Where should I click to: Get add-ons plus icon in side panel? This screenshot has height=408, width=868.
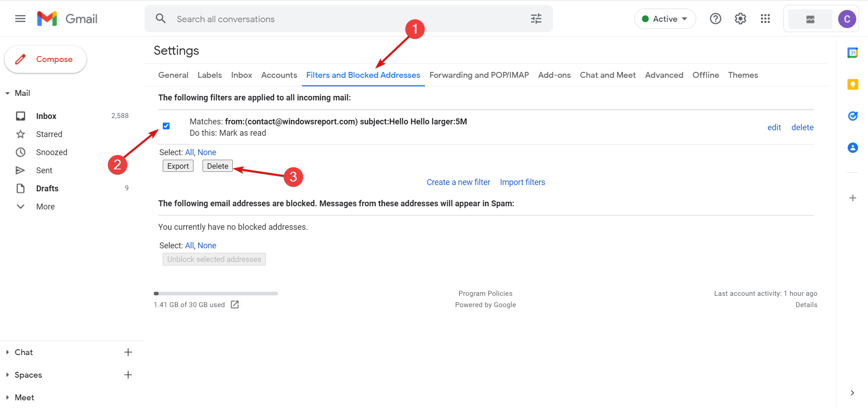853,198
